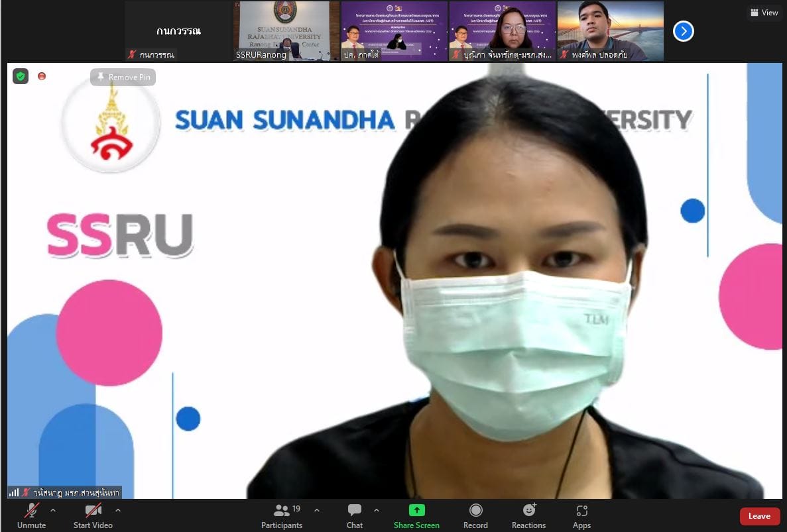Open the Chat panel
The height and width of the screenshot is (532, 787).
pyautogui.click(x=355, y=516)
